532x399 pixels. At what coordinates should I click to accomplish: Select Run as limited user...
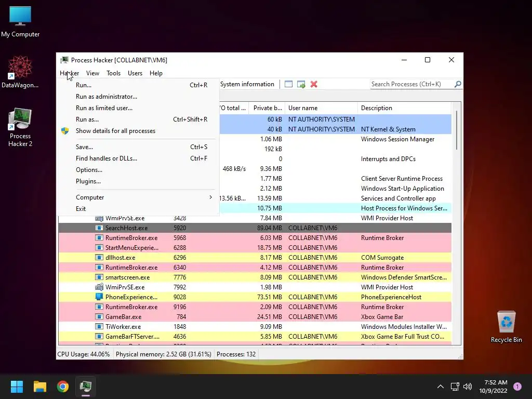[x=139, y=108]
